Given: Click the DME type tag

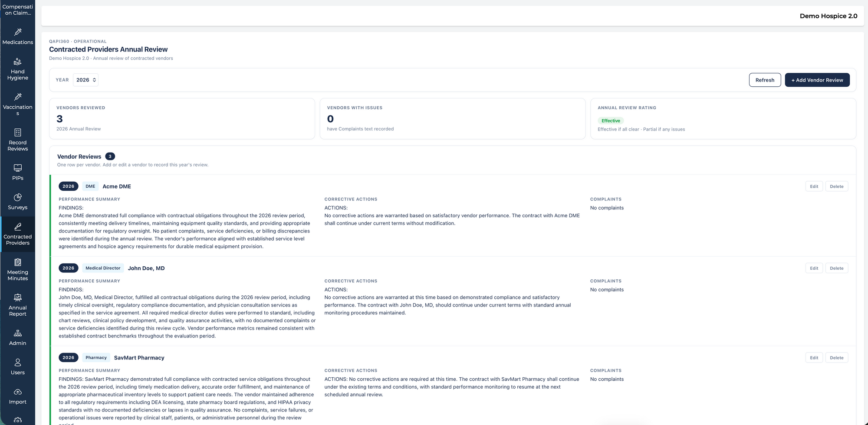Looking at the screenshot, I should click(x=90, y=186).
